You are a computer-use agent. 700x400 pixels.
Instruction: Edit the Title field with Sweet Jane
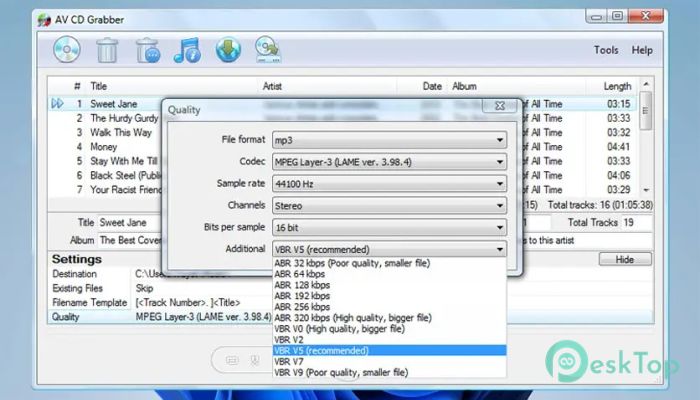point(129,223)
